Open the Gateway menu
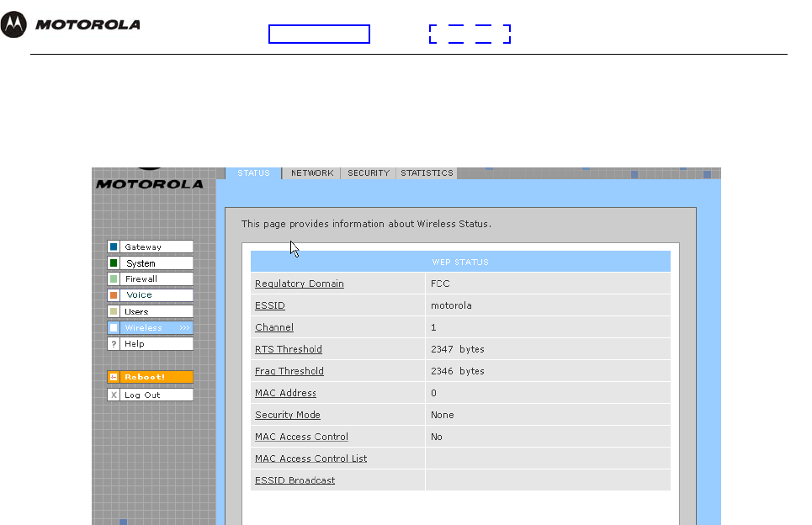This screenshot has width=812, height=525. [150, 247]
